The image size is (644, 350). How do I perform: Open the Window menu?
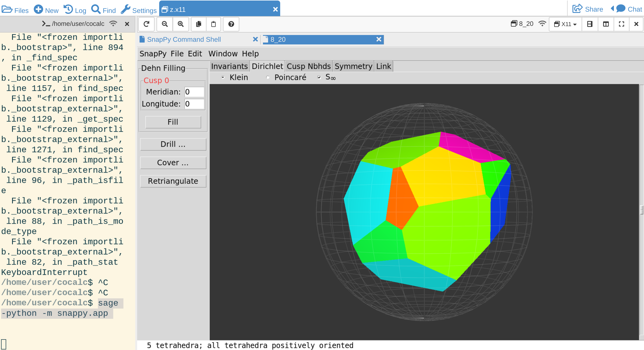[223, 54]
